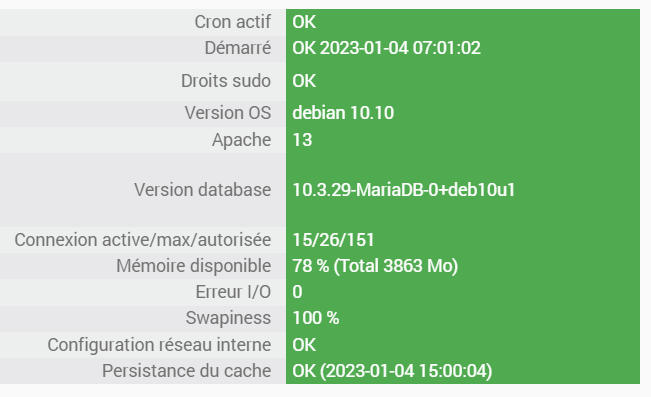651x397 pixels.
Task: Click the Configuration réseau interne label
Action: point(159,345)
